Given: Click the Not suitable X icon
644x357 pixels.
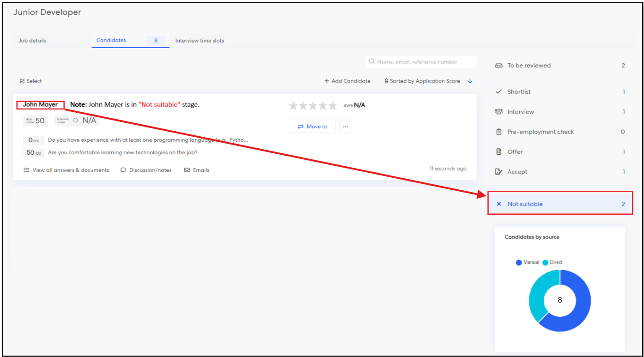Looking at the screenshot, I should pyautogui.click(x=498, y=204).
